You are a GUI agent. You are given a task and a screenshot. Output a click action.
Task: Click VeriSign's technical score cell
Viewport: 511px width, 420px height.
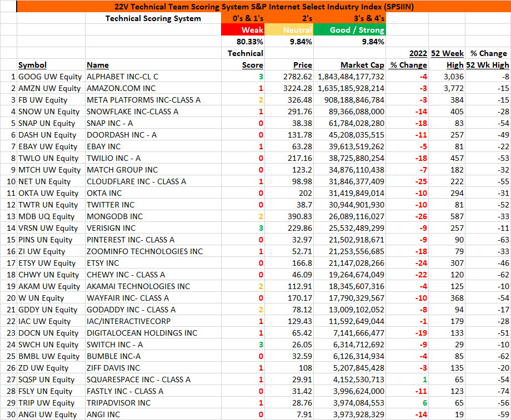pos(243,228)
